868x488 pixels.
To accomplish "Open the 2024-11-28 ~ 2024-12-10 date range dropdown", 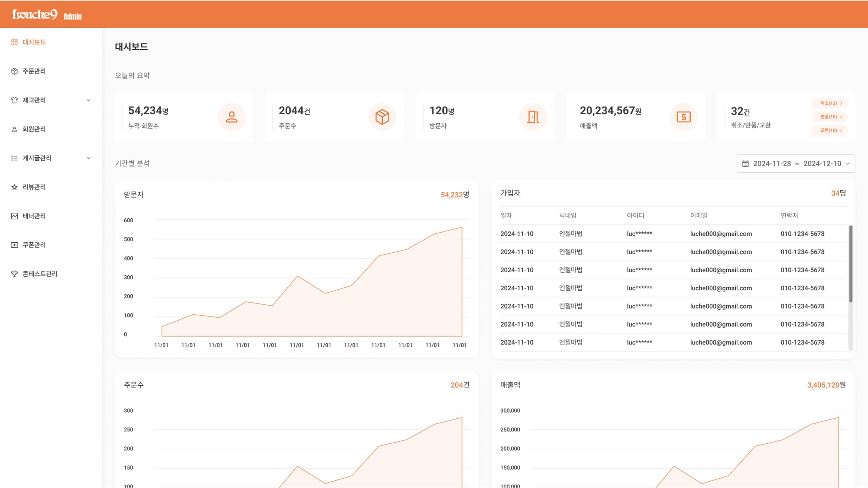I will [796, 164].
